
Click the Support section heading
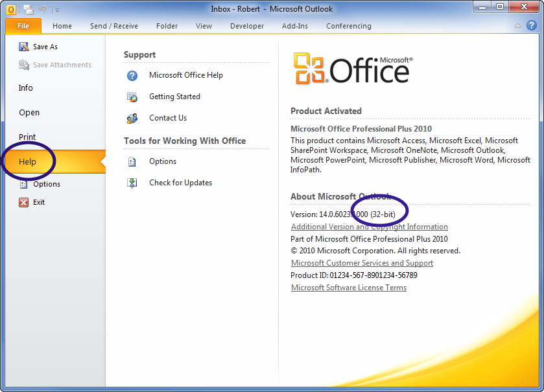139,55
